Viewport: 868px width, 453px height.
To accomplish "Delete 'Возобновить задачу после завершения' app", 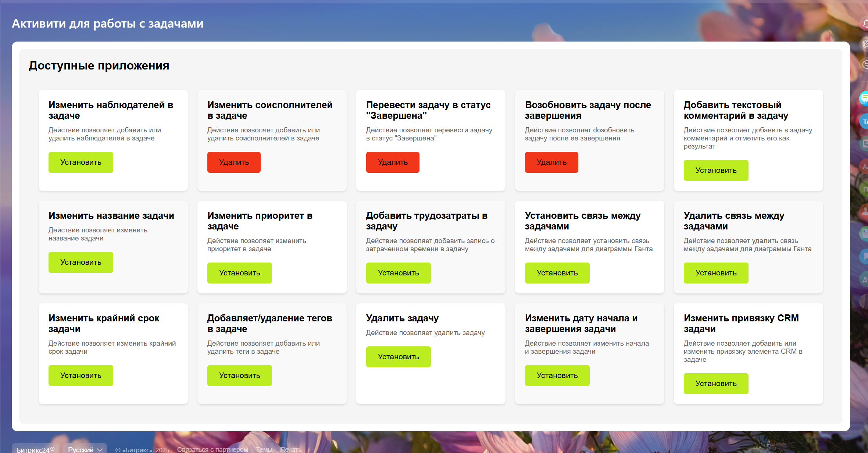I will pyautogui.click(x=551, y=162).
